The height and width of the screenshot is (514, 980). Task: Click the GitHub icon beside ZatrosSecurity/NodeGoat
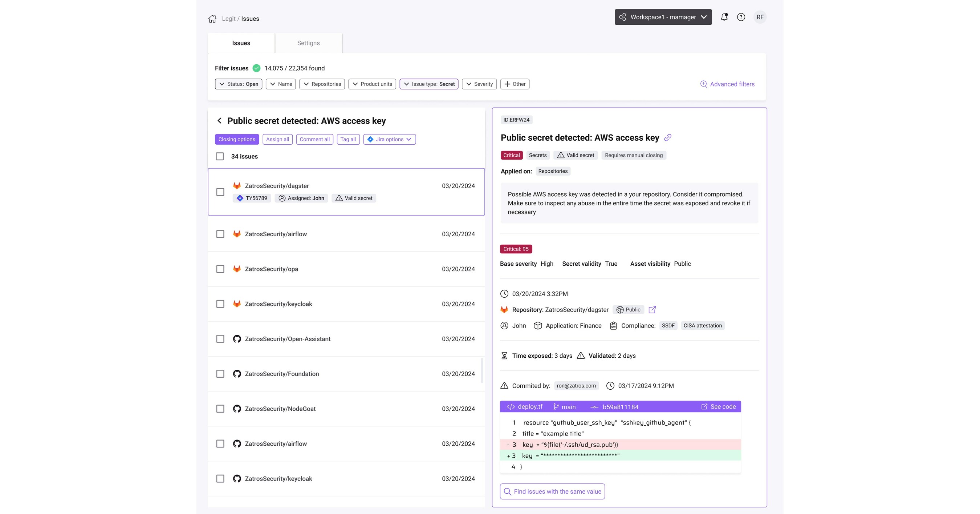[x=237, y=409]
